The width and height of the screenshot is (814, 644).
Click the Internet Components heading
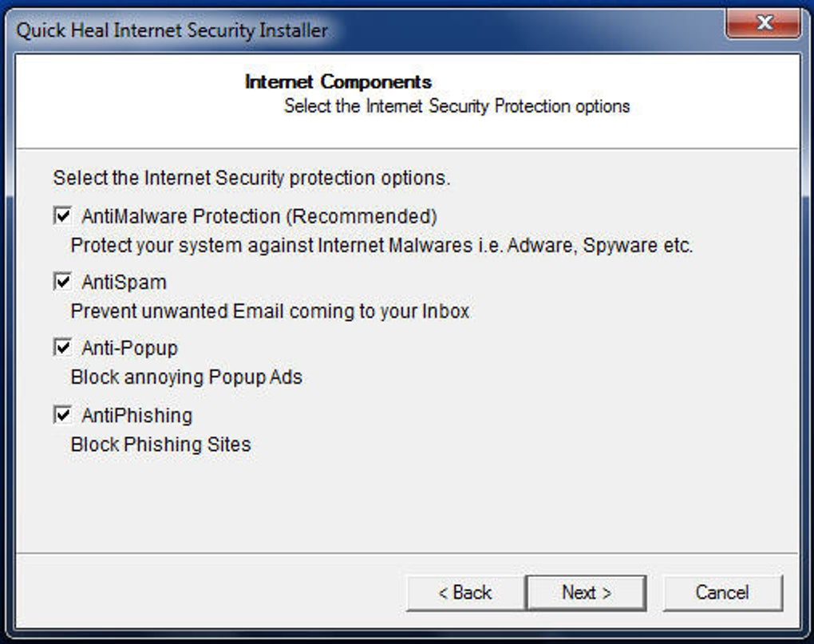[338, 82]
